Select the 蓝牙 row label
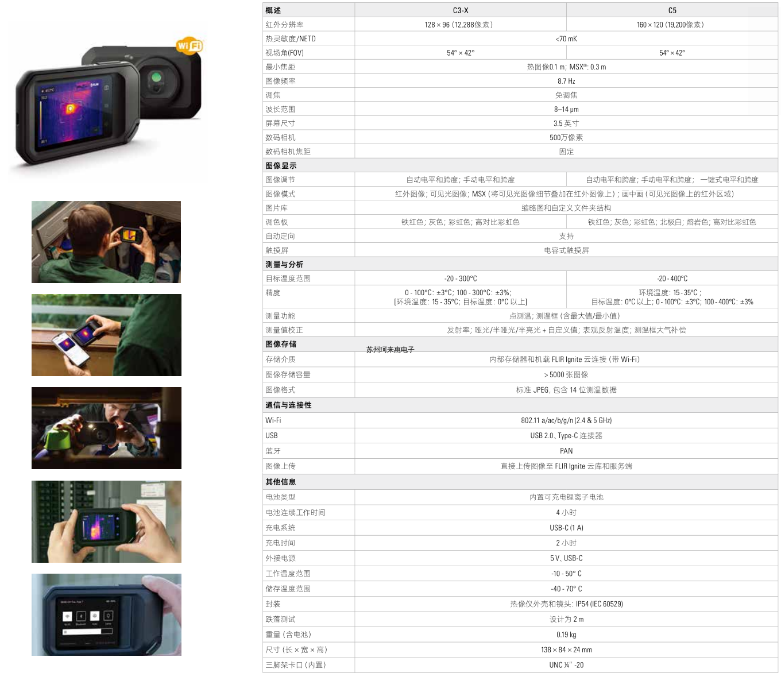This screenshot has height=700, width=781. (x=273, y=451)
